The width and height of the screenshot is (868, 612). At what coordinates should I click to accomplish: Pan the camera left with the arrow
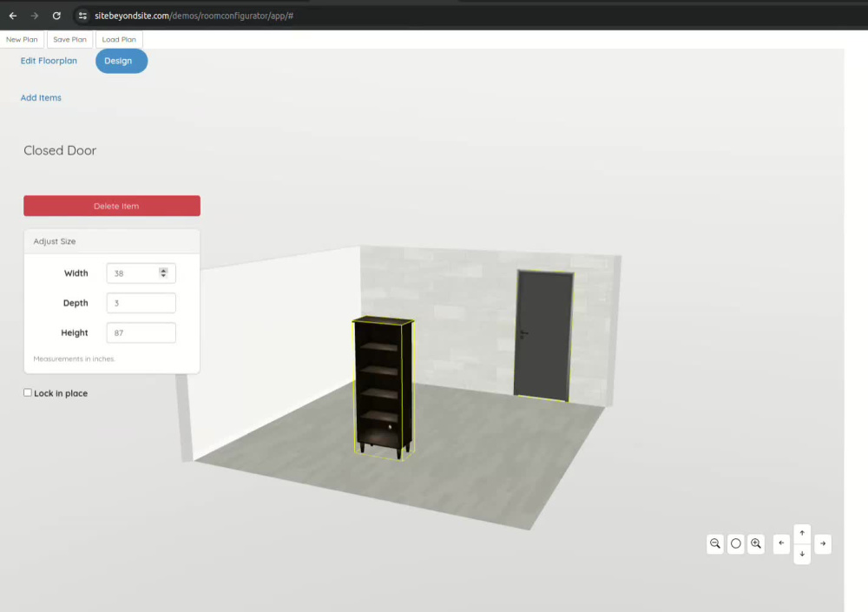tap(781, 543)
